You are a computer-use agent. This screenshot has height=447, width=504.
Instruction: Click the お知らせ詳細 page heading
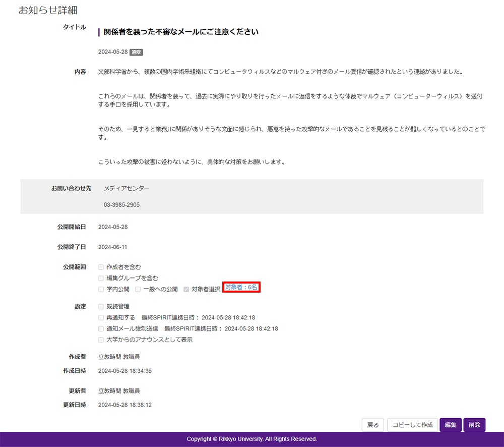pos(48,10)
